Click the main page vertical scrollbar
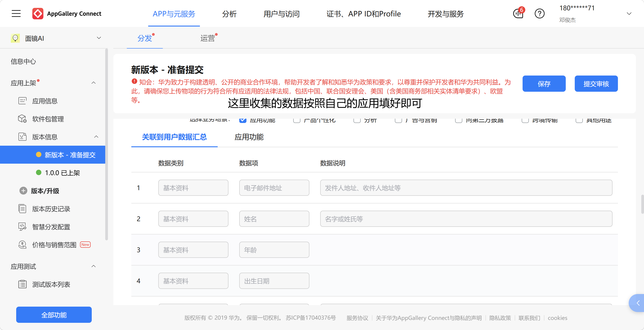 [x=642, y=204]
